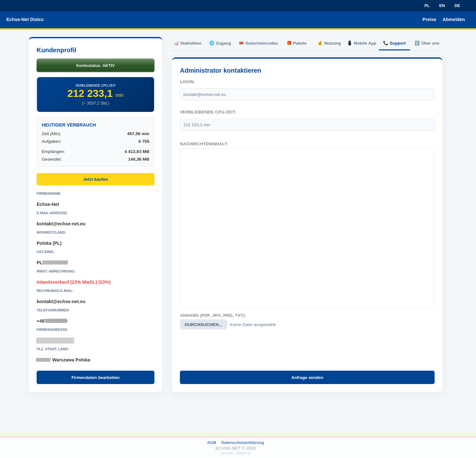Click the Gutscheincodes ticket icon
The height and width of the screenshot is (458, 476).
[x=241, y=43]
